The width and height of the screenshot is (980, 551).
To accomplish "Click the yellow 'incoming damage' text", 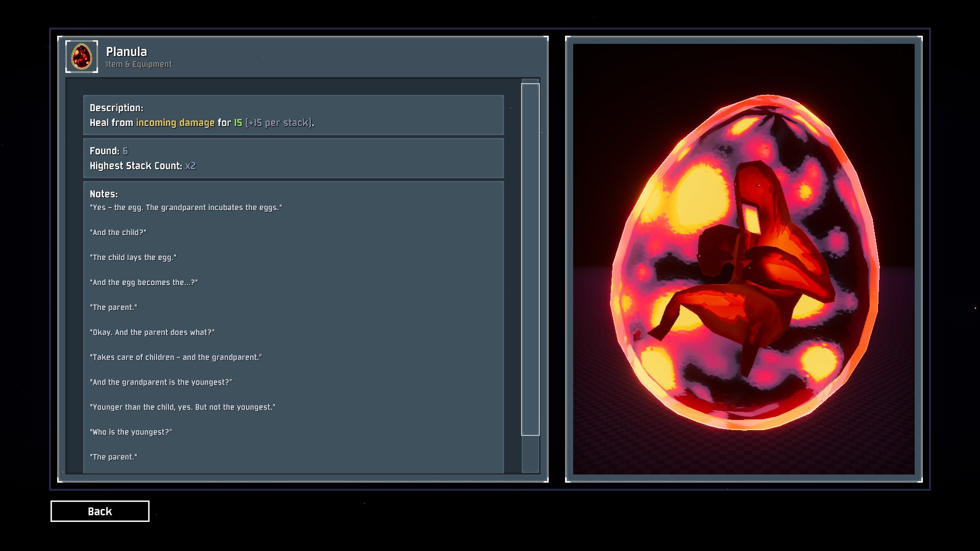I will point(175,122).
